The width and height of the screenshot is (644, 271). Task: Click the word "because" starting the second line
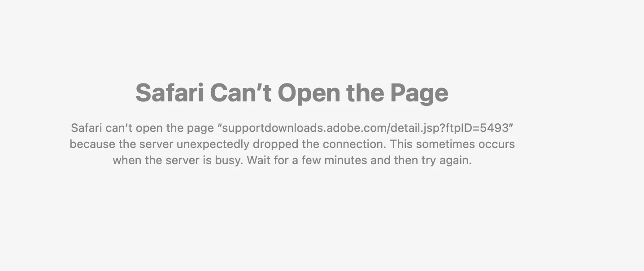(92, 144)
